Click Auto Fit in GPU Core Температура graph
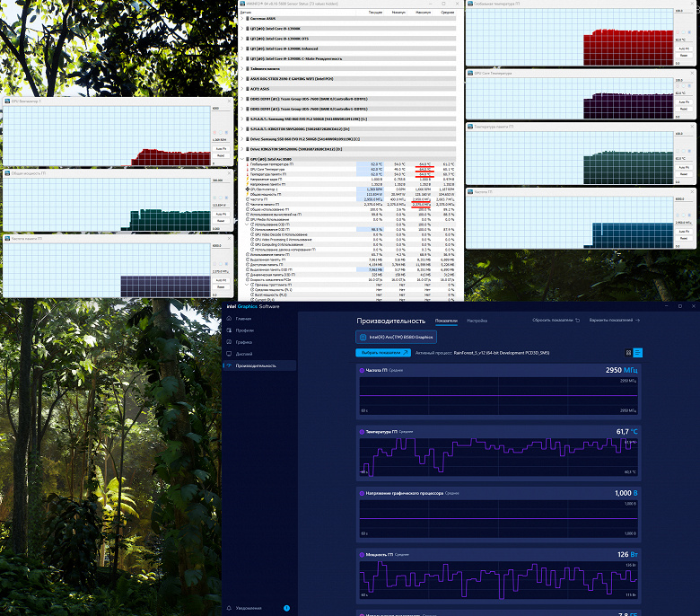The height and width of the screenshot is (616, 700). [684, 102]
